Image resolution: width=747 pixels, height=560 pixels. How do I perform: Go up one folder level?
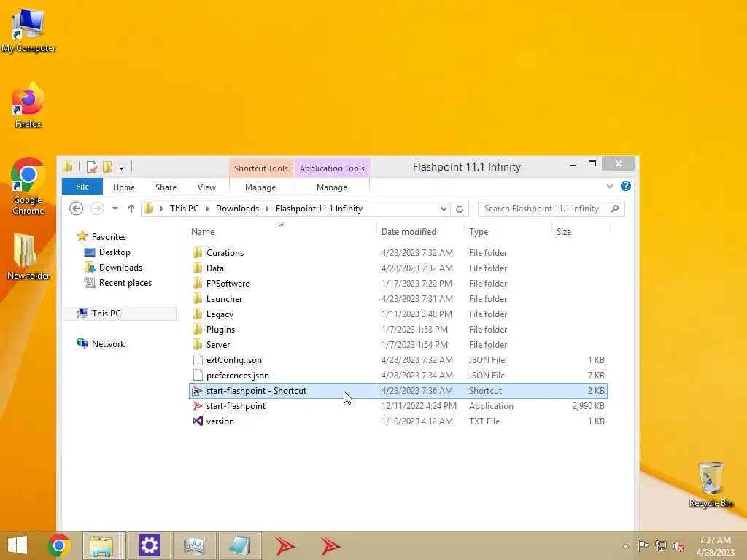click(x=131, y=209)
